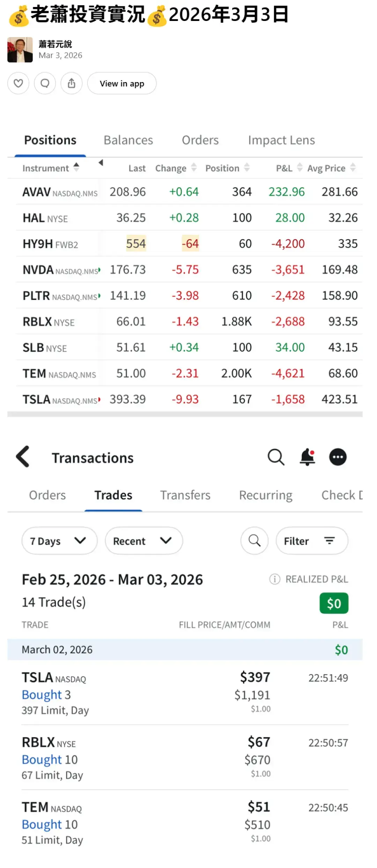Viewport: 377px width, 868px height.
Task: Open the three-dot more options icon
Action: click(x=338, y=457)
